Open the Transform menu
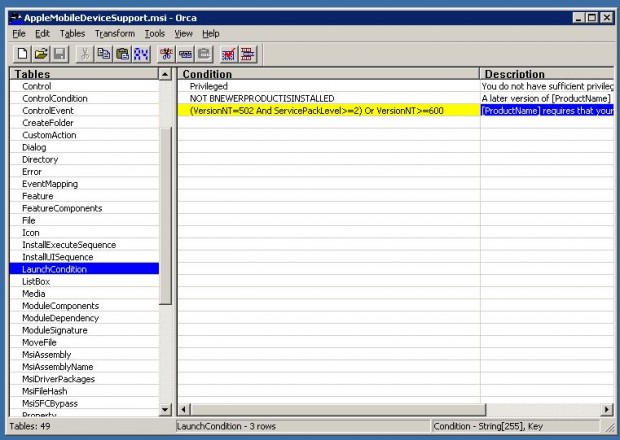 pos(114,33)
